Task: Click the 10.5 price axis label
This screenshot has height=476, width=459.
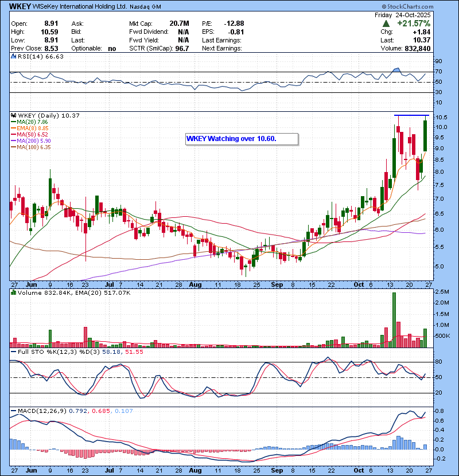Action: coord(441,117)
